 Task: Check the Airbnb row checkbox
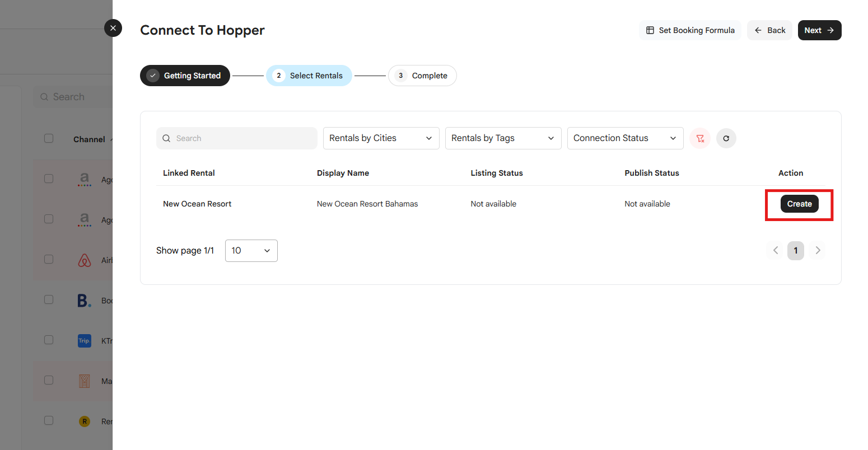click(49, 259)
